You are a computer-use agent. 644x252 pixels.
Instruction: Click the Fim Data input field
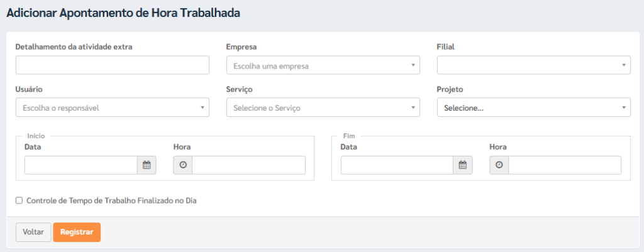397,165
